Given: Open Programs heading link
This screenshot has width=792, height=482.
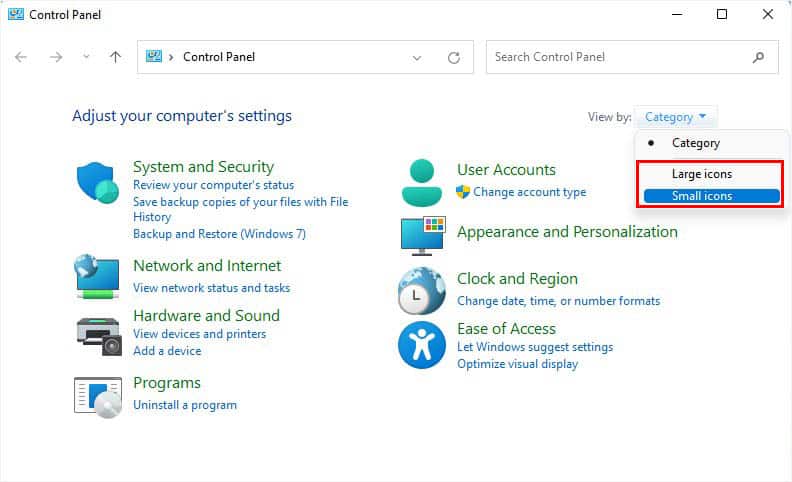Looking at the screenshot, I should click(x=167, y=383).
